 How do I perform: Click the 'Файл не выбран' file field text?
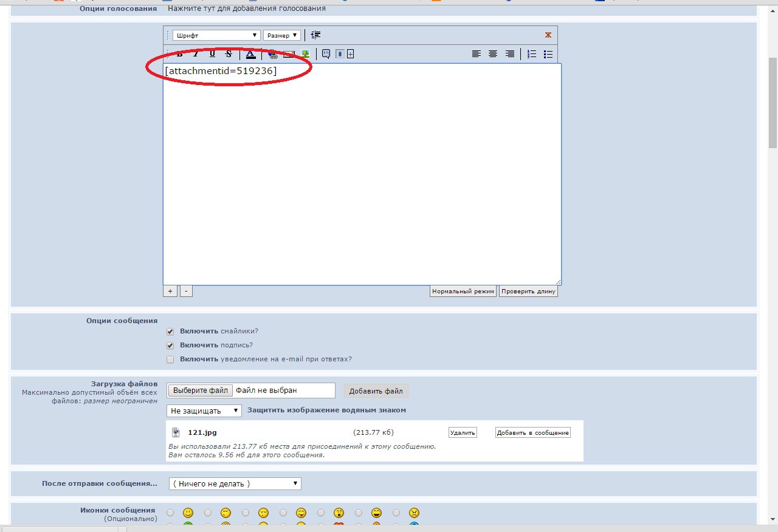(x=266, y=390)
